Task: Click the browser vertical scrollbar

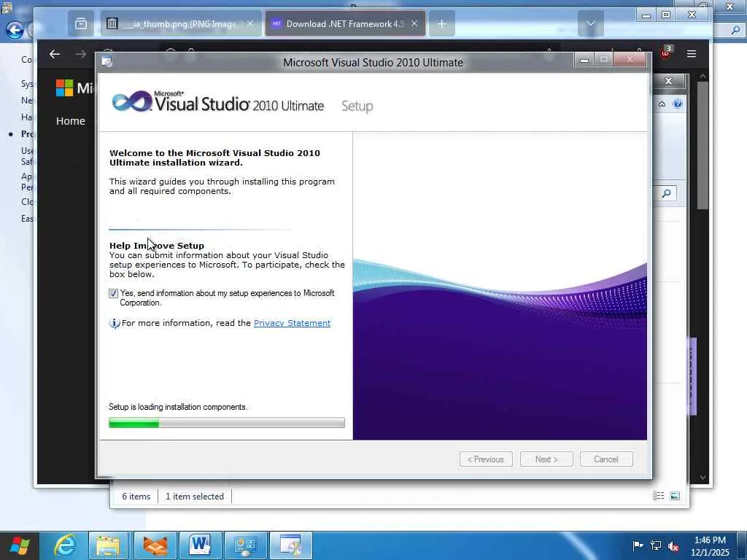Action: pos(703,145)
